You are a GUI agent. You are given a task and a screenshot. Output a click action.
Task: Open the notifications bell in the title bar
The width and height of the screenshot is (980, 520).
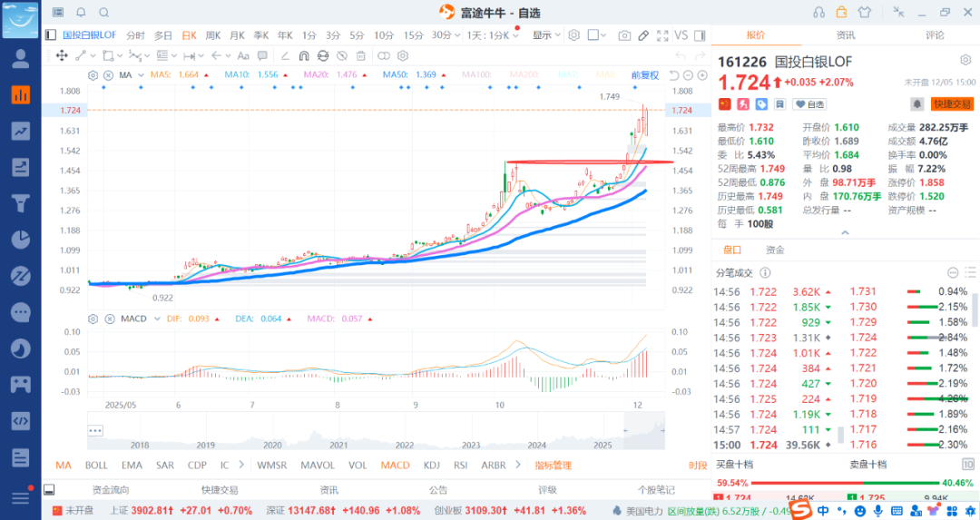[x=82, y=13]
